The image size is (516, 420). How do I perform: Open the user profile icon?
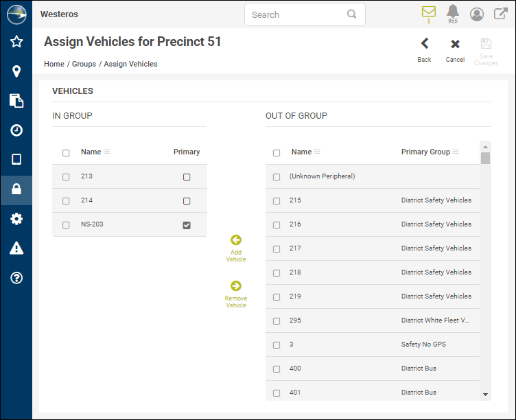coord(477,14)
